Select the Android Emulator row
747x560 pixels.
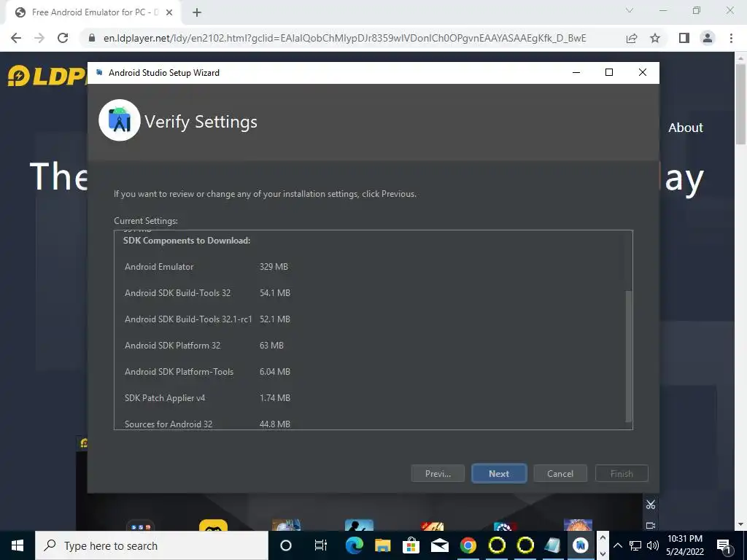coord(206,267)
